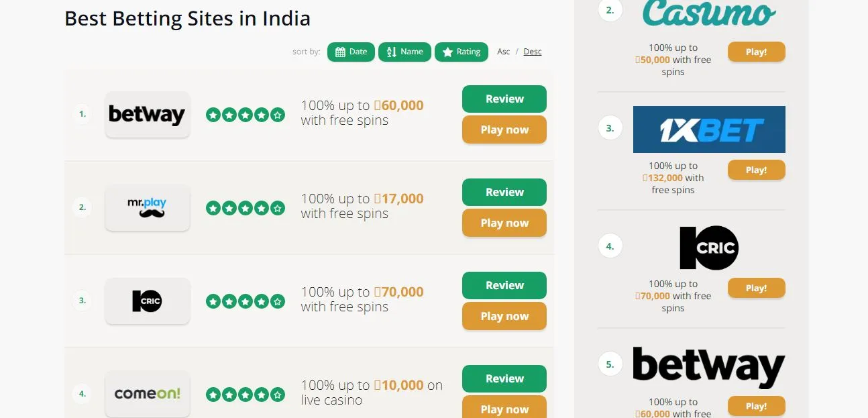Select ascending sort order (Asc)
The height and width of the screenshot is (418, 868).
503,52
